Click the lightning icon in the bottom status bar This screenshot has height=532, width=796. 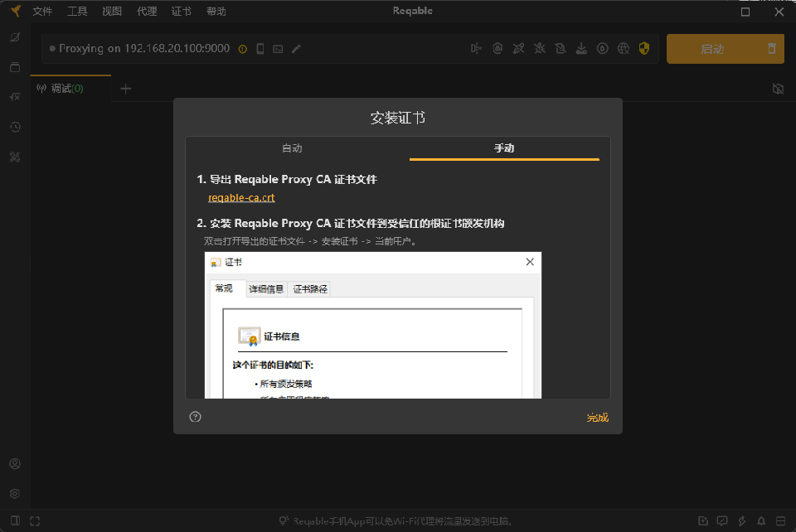(740, 520)
